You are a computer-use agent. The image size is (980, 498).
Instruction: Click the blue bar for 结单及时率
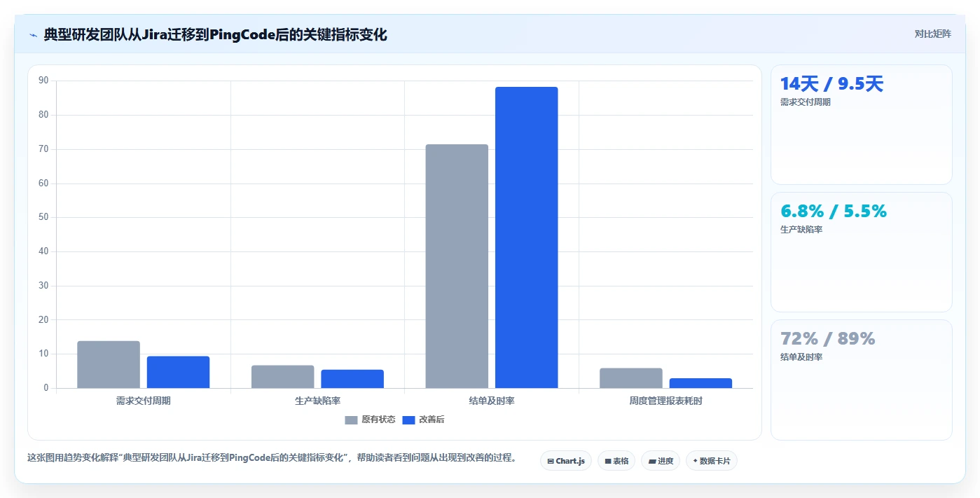(x=527, y=237)
